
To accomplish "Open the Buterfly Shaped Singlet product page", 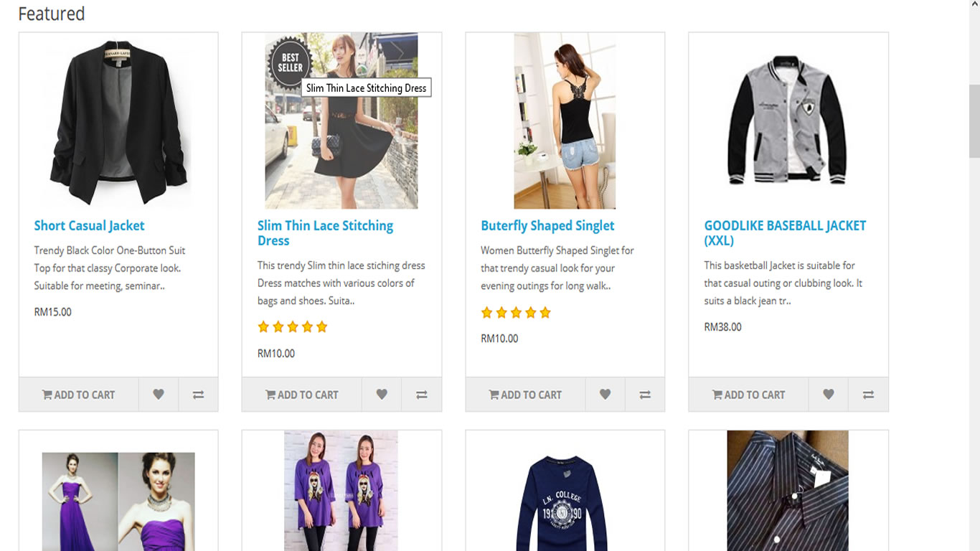I will click(x=547, y=225).
